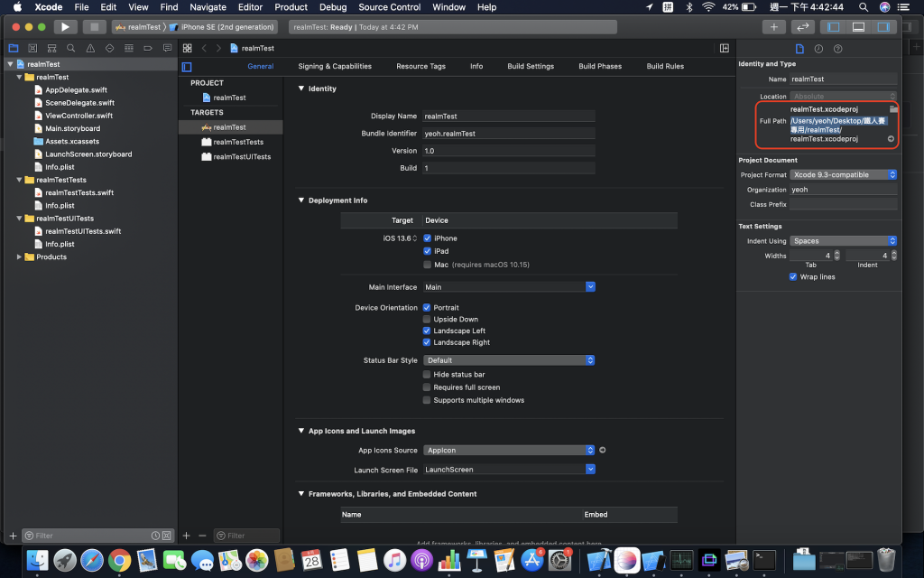924x578 pixels.
Task: Hide the navigator panel
Action: pos(833,27)
